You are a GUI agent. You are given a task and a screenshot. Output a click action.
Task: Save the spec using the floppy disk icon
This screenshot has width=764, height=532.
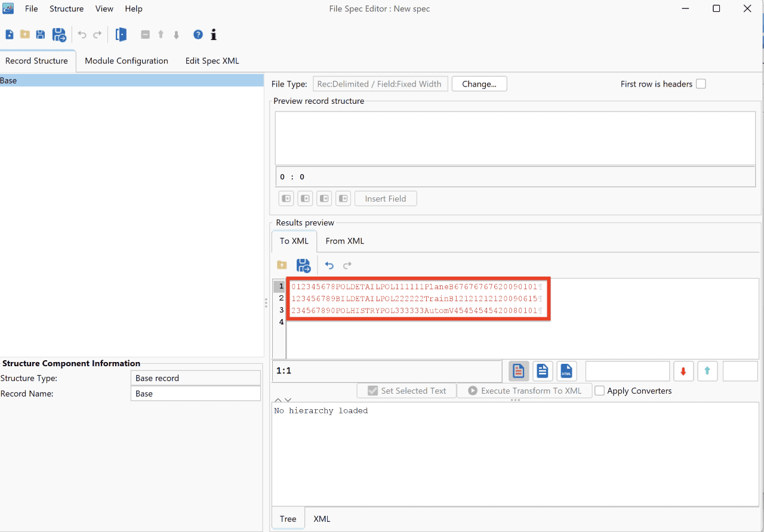41,35
